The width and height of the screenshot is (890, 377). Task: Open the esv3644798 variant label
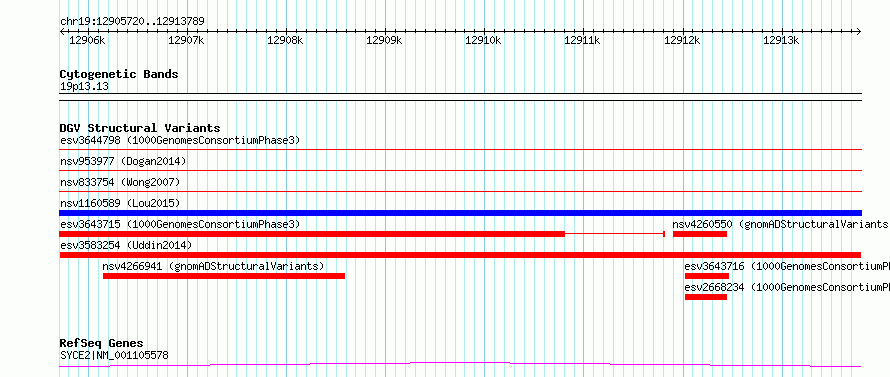click(180, 140)
